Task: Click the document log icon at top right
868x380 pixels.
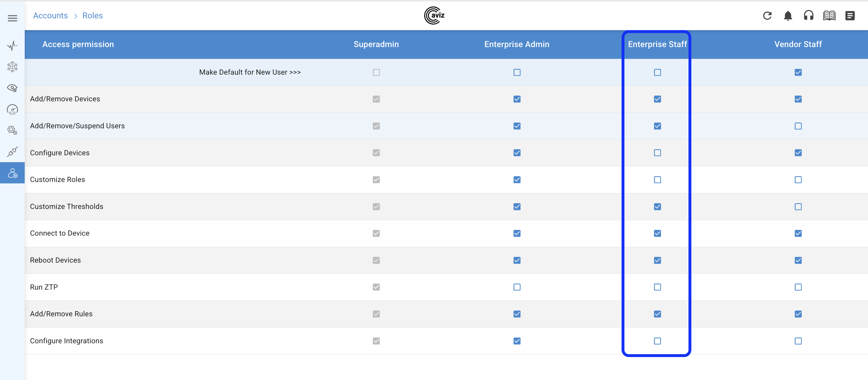Action: 850,16
